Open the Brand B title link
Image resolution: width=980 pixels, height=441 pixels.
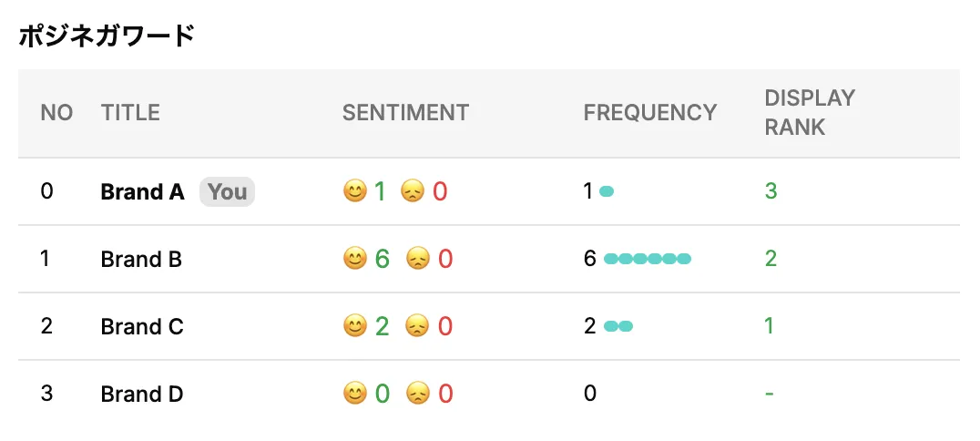click(x=141, y=259)
